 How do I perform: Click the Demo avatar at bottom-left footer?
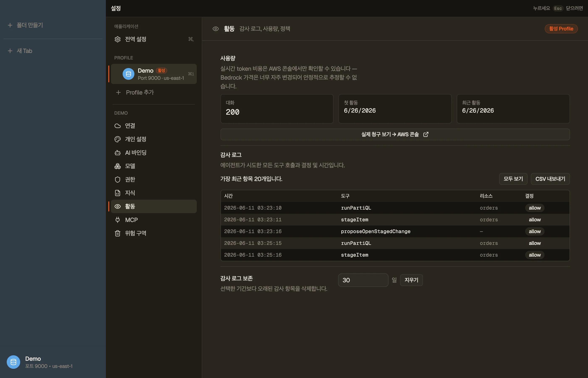13,362
